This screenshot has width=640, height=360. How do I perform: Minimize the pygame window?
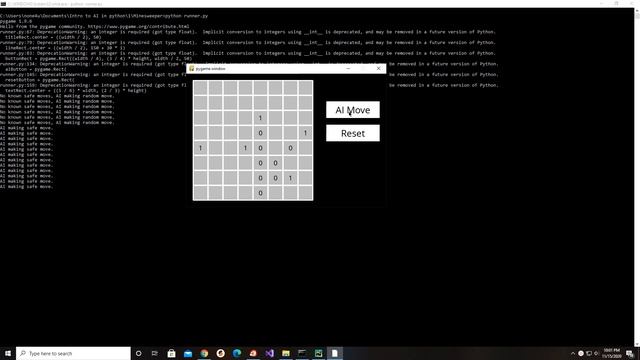click(x=348, y=69)
